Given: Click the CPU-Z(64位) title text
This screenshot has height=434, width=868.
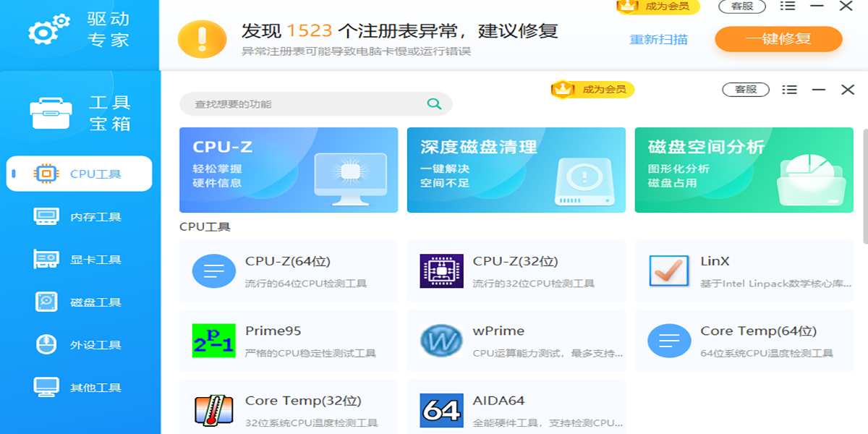Looking at the screenshot, I should pos(288,262).
